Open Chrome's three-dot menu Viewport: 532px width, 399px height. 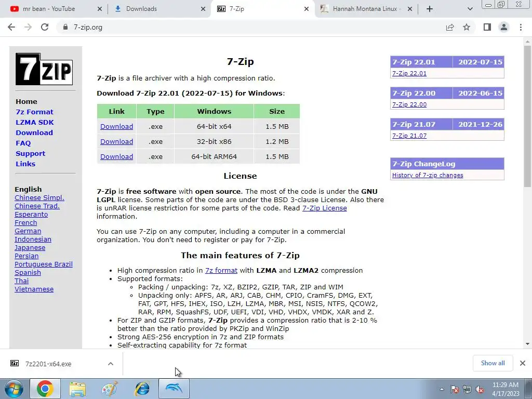(521, 27)
